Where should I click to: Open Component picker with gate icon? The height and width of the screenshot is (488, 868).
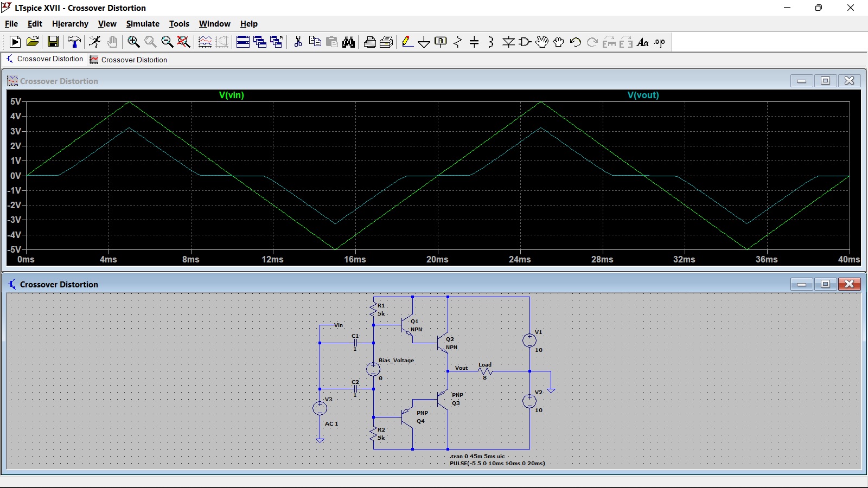525,42
